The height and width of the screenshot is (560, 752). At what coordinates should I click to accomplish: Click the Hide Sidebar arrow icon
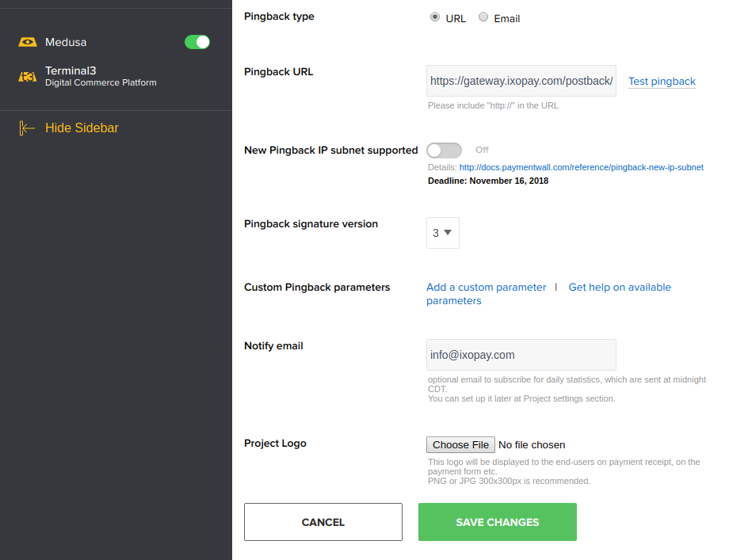click(28, 128)
